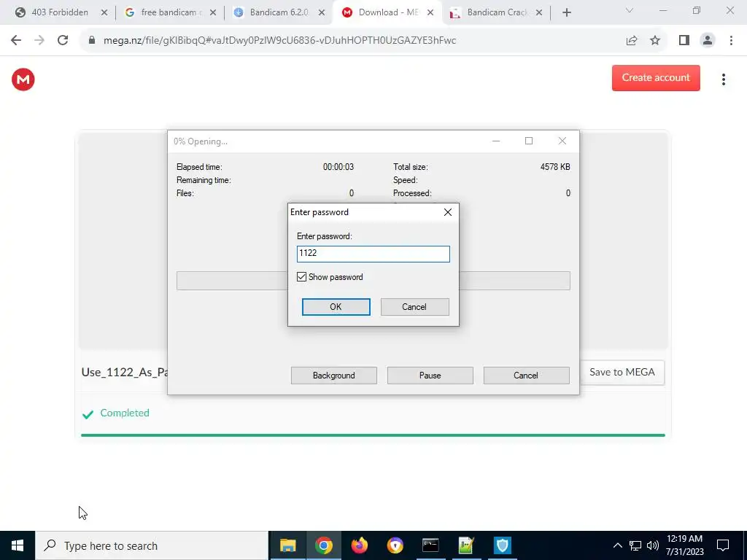Screen dimensions: 747x560
Task: Open the browser side panel
Action: (684, 41)
